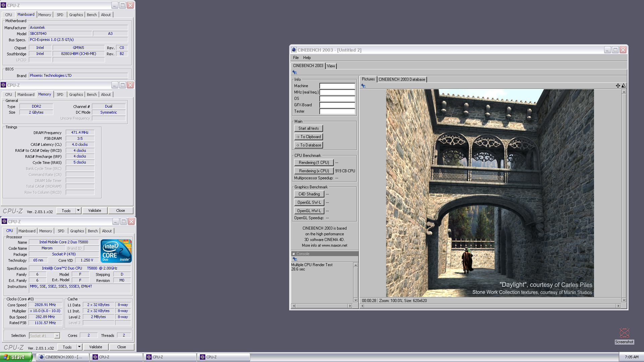Run the Rendering (x CPU) benchmark

[314, 171]
